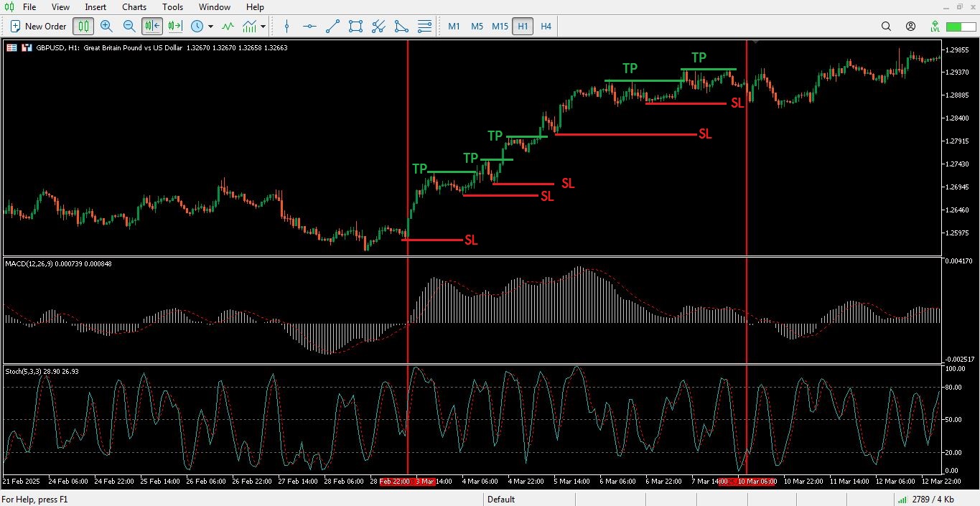This screenshot has width=980, height=506.
Task: Open the Charts menu
Action: coord(134,7)
